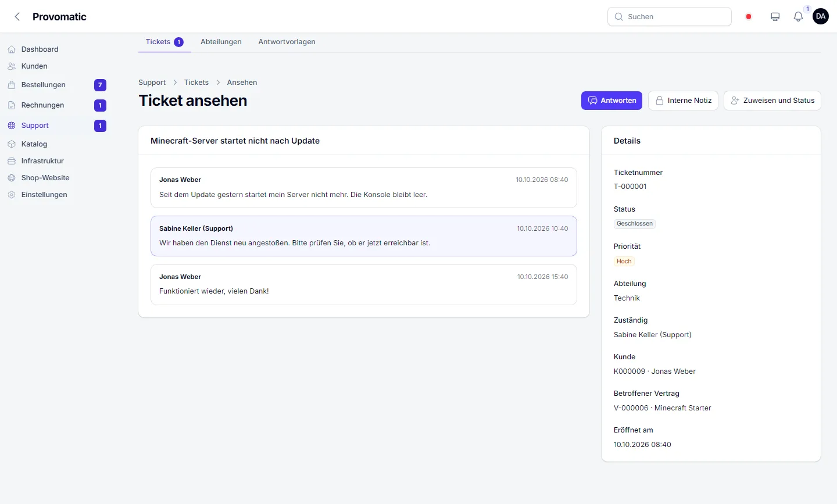Click the Support lifebuoy icon
Viewport: 837px width, 504px height.
pyautogui.click(x=12, y=126)
